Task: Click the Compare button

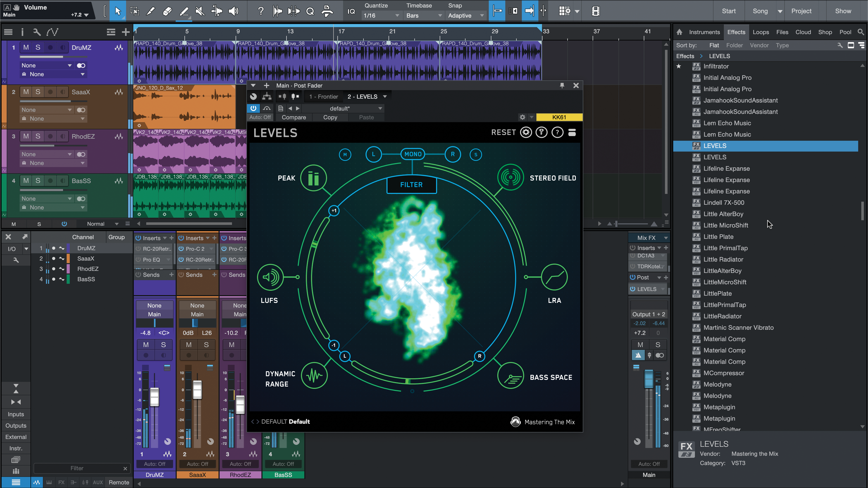Action: click(293, 117)
